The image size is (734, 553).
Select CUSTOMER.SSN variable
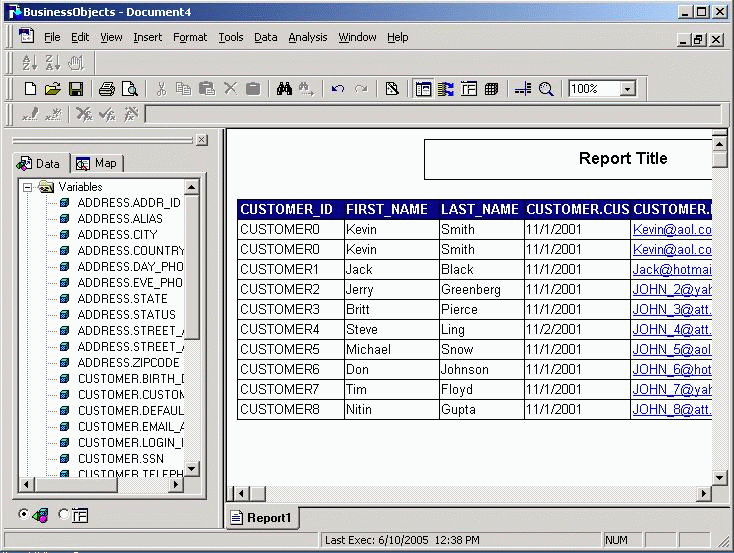121,458
